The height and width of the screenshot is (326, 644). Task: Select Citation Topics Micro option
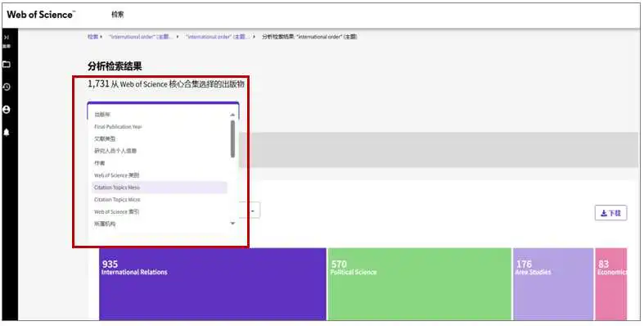(x=160, y=199)
